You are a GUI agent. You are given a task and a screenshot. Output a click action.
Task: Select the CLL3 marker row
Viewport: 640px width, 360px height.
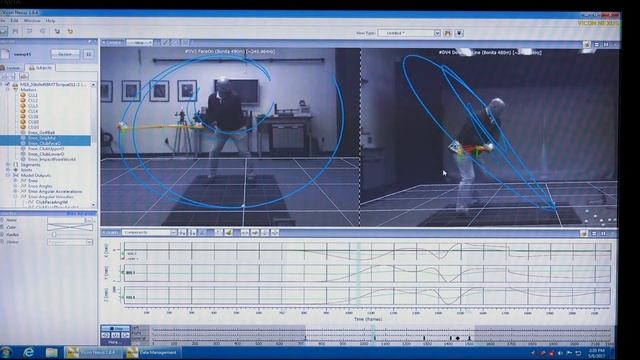coord(33,106)
